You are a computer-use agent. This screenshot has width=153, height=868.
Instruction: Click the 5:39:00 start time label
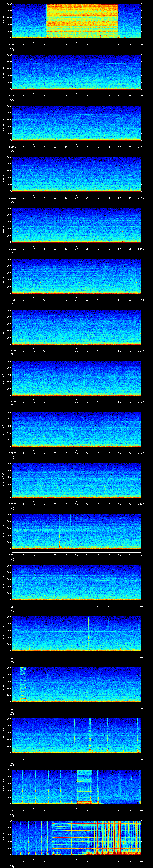[x=12, y=861]
